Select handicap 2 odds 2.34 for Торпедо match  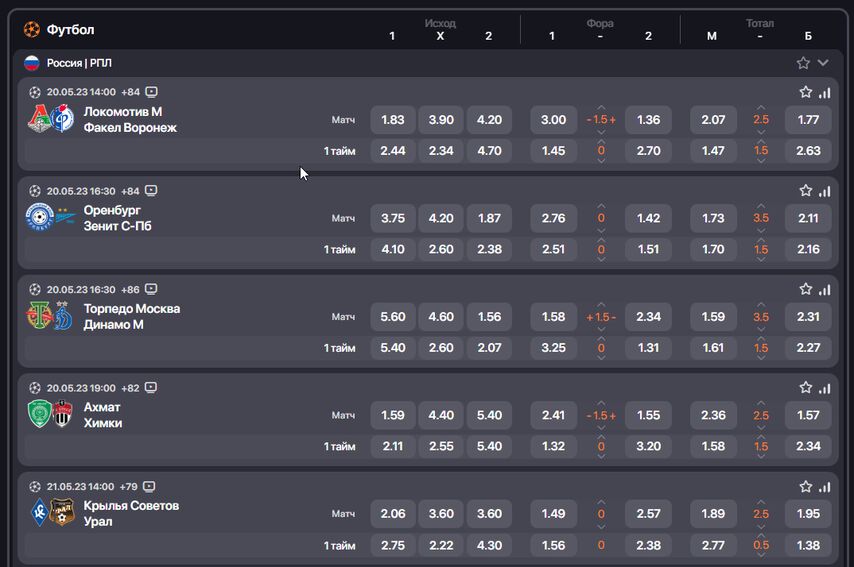pyautogui.click(x=648, y=316)
